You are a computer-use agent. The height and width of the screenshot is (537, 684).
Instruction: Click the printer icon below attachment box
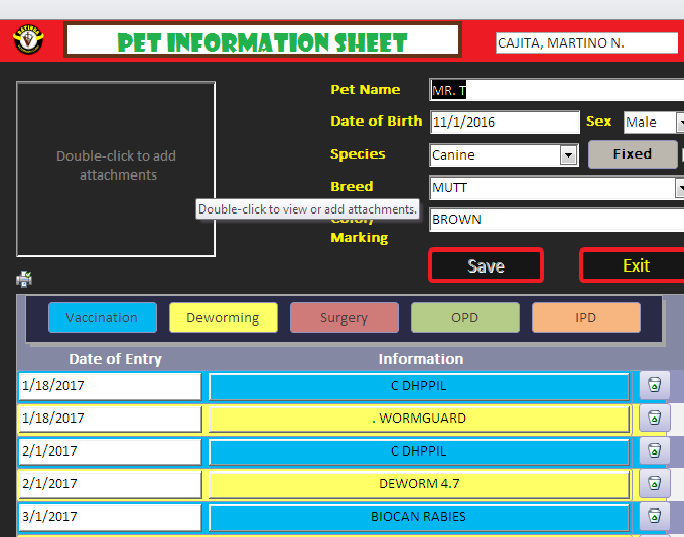(x=24, y=280)
